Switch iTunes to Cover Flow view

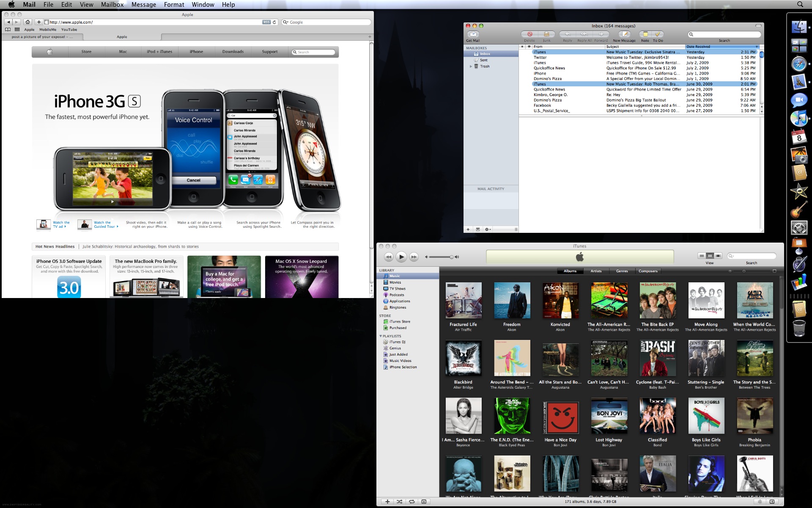click(718, 256)
